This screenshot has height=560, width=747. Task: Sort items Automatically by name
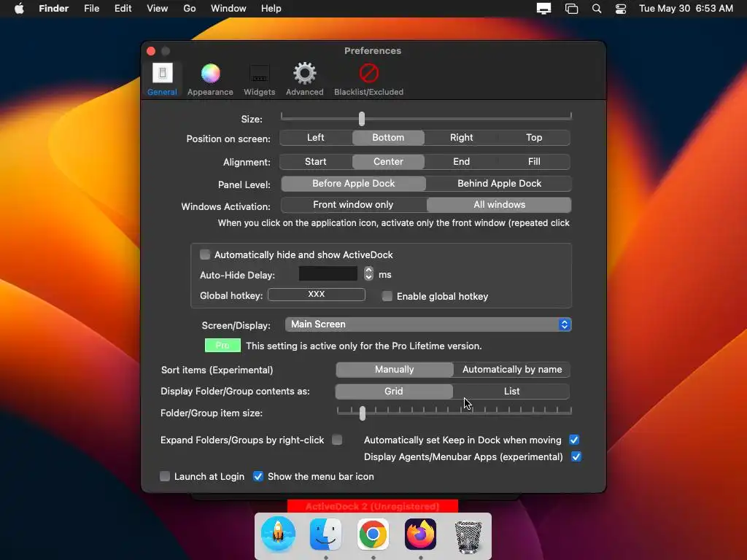click(x=512, y=370)
